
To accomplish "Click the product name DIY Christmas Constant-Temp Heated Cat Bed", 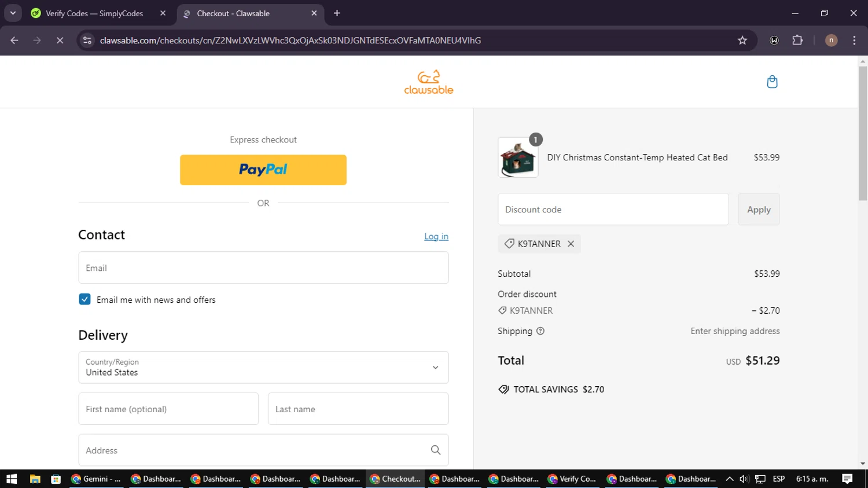I will click(637, 157).
